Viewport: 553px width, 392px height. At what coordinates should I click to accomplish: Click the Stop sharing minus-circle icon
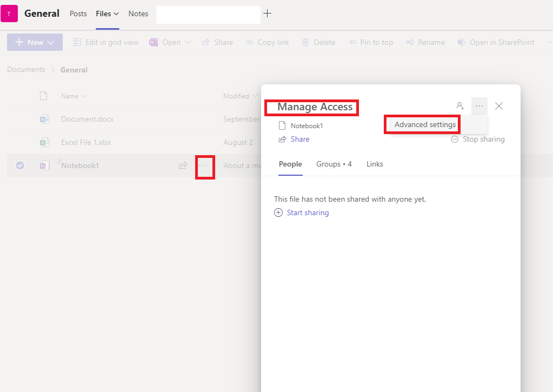click(x=455, y=139)
